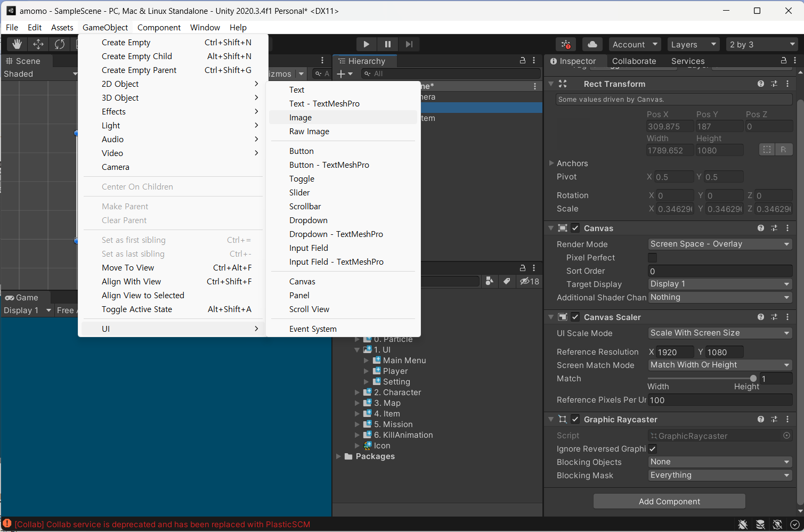Collapse the 1. UI folder in Project
Viewport: 804px width, 532px height.
357,350
